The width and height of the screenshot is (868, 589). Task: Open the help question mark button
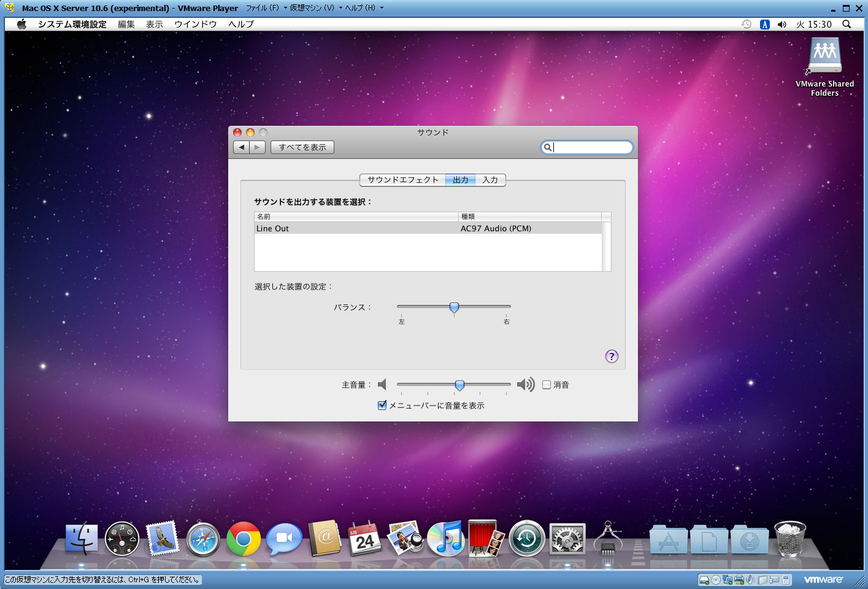[612, 356]
